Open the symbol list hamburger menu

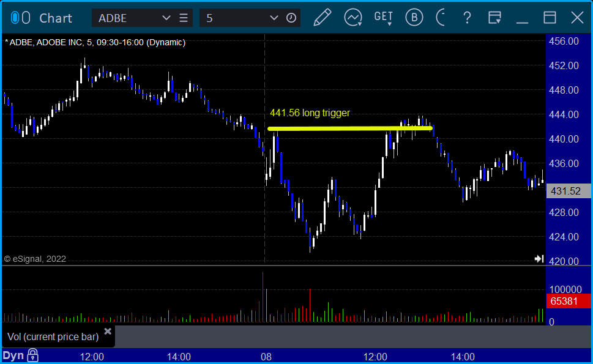coord(184,18)
